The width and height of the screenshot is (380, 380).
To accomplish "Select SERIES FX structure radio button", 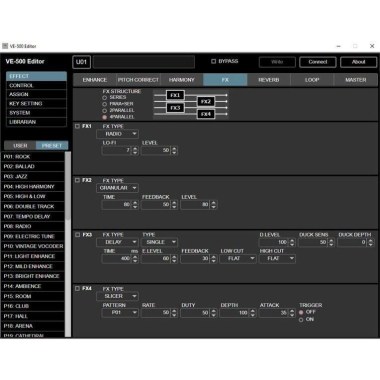I will tap(105, 98).
